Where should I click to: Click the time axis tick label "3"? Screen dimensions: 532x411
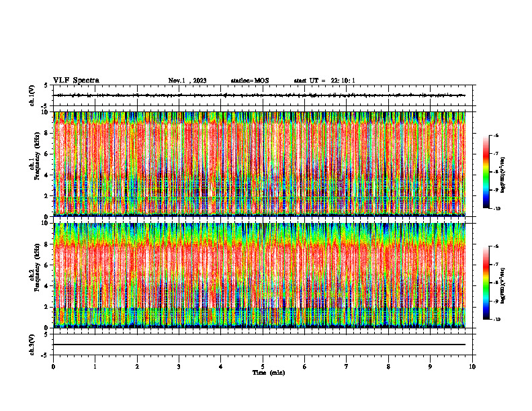(179, 367)
